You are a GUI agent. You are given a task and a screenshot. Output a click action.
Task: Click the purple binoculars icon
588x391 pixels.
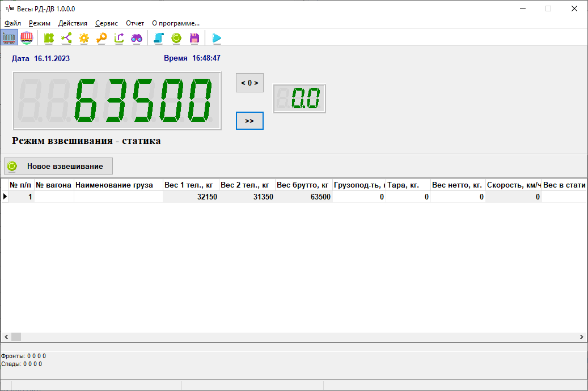click(137, 38)
